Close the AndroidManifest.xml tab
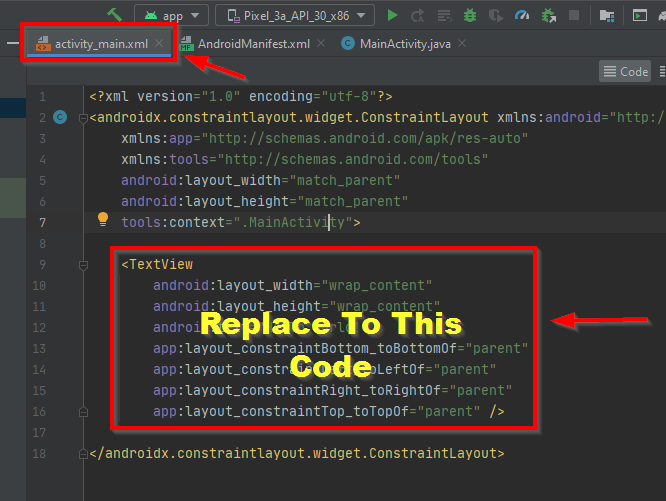 (321, 43)
